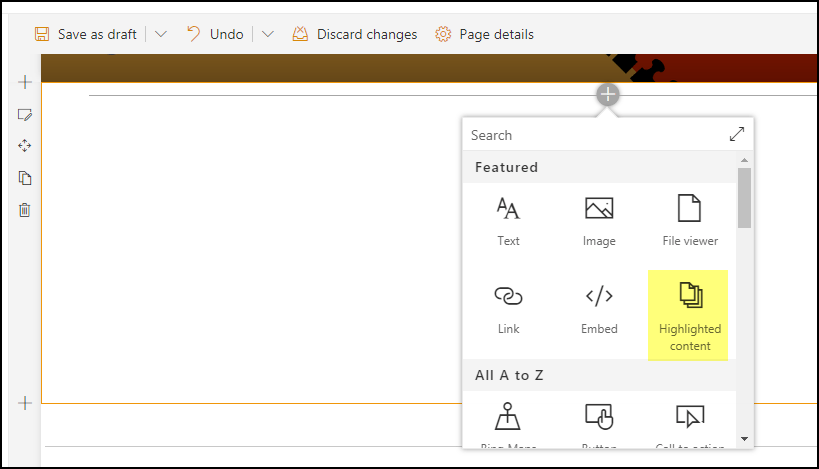Click Save as draft
Screen dimensions: 819x469
tap(86, 34)
